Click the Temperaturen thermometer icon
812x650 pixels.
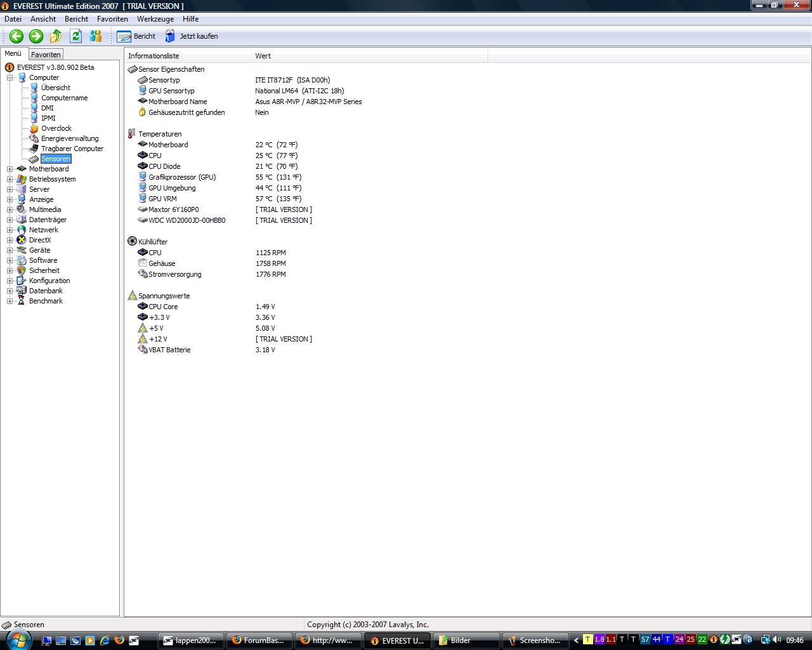[132, 134]
